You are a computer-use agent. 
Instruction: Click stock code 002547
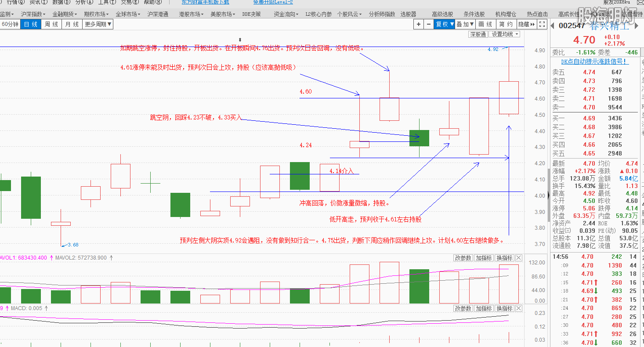click(572, 25)
